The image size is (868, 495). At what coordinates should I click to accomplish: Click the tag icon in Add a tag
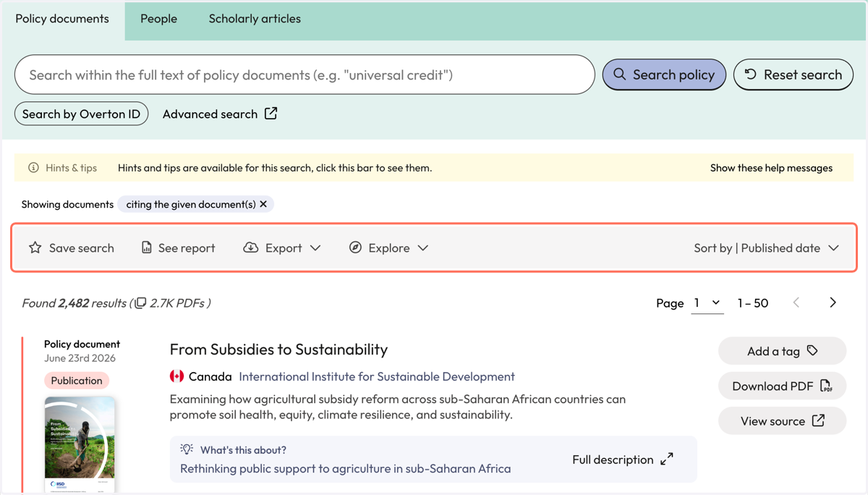(812, 350)
